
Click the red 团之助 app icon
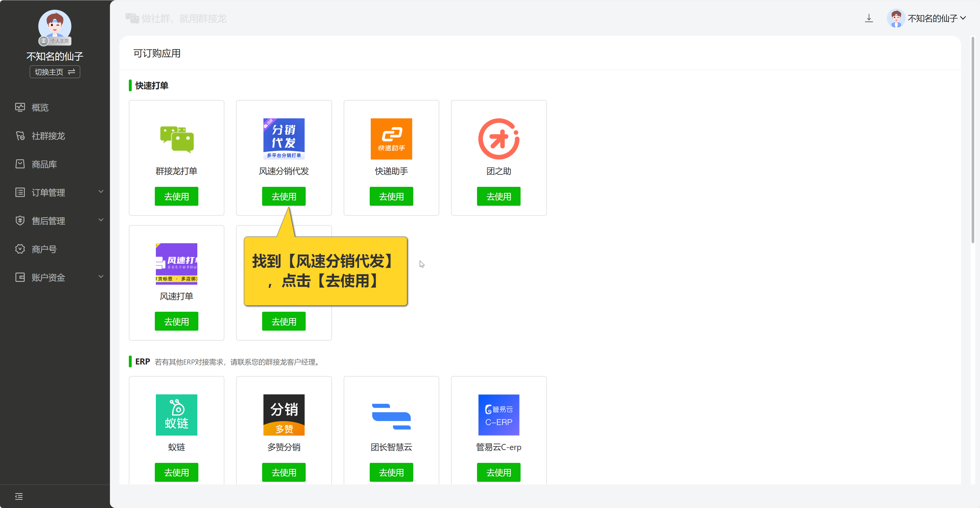(498, 139)
